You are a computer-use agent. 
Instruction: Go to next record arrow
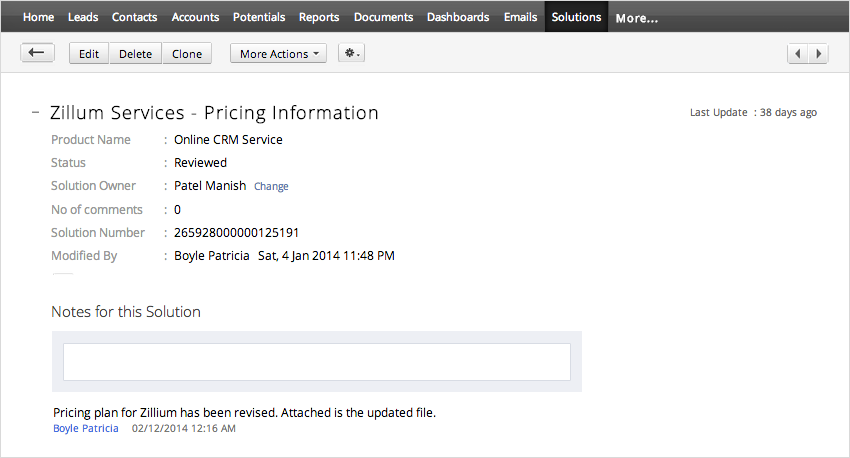818,54
